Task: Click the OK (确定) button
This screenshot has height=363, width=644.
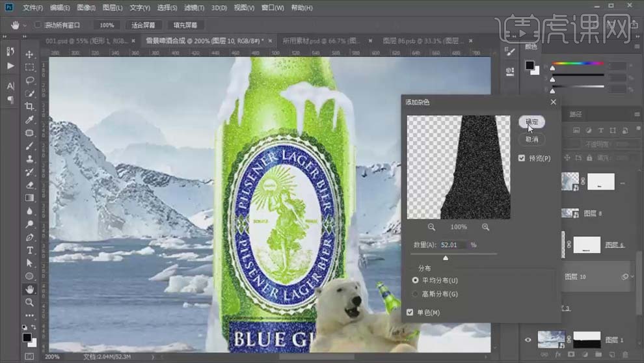Action: (531, 122)
